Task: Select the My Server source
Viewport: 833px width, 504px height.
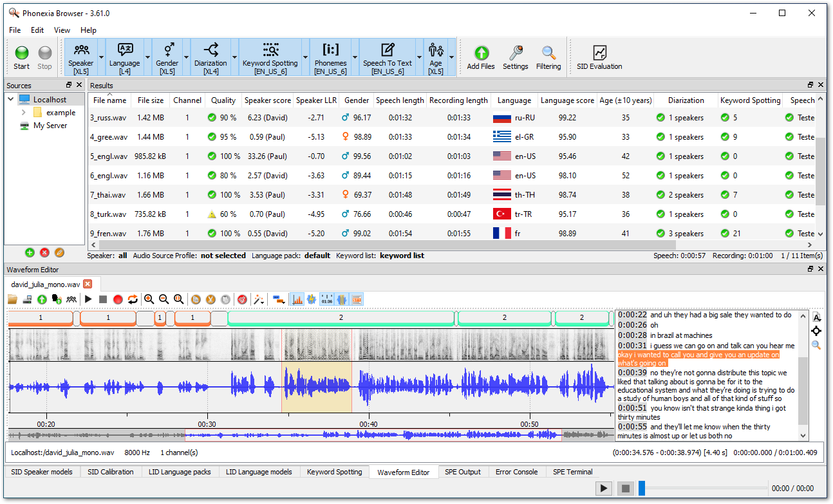Action: point(50,126)
